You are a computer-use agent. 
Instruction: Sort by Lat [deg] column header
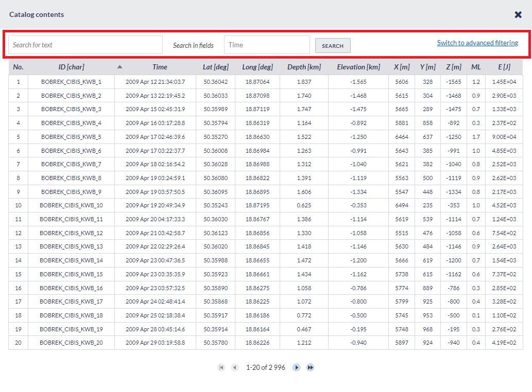tap(215, 67)
